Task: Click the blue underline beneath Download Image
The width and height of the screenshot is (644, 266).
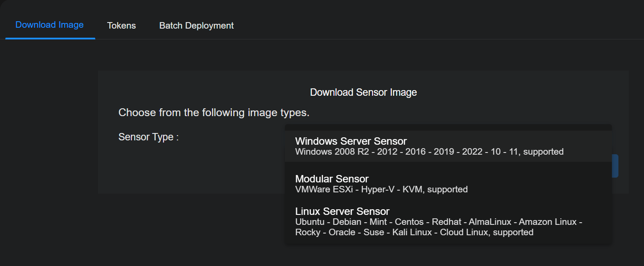Action: [50, 38]
